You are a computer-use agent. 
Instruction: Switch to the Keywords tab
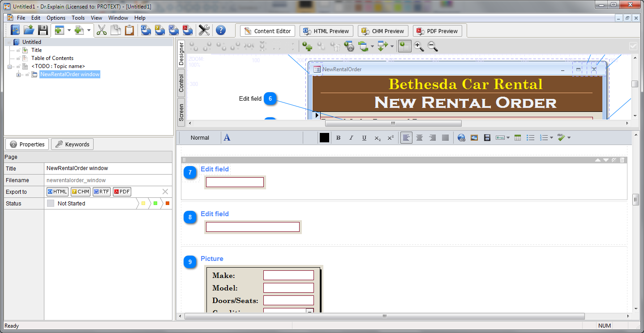tap(72, 144)
